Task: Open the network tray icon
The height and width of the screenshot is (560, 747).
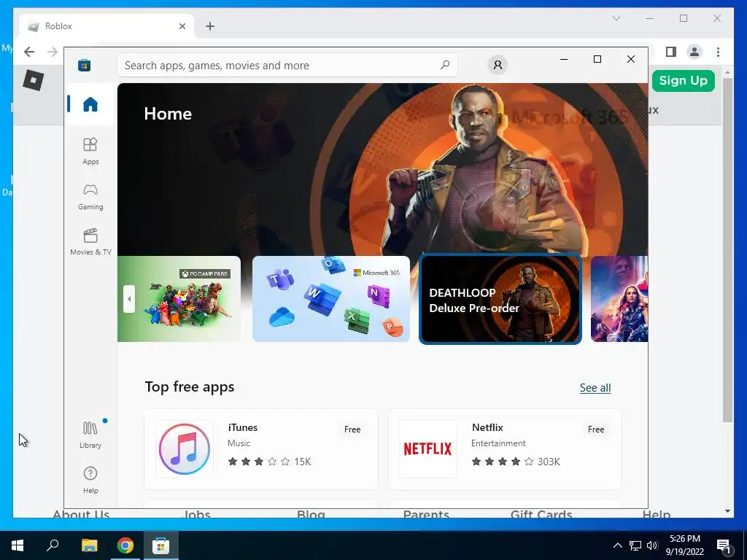Action: 635,545
